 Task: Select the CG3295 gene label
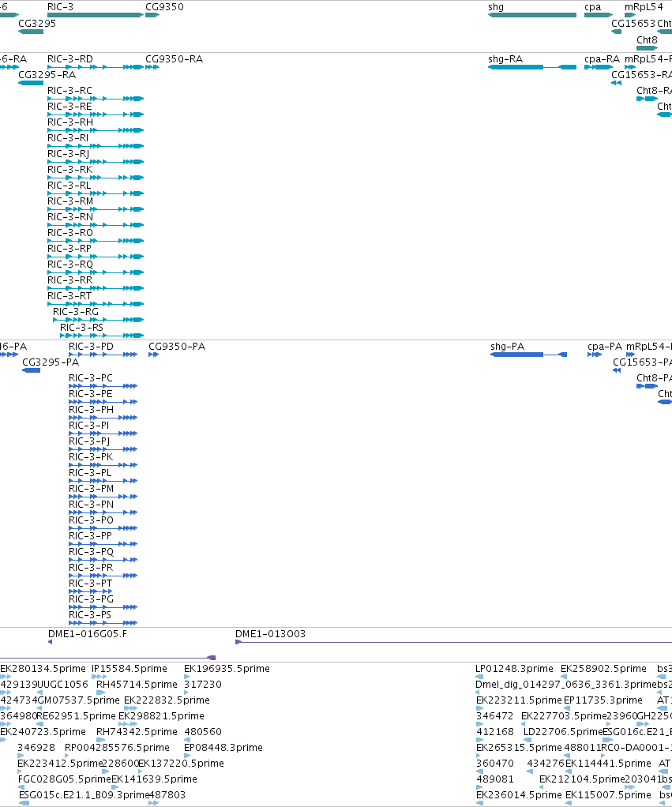pos(37,23)
